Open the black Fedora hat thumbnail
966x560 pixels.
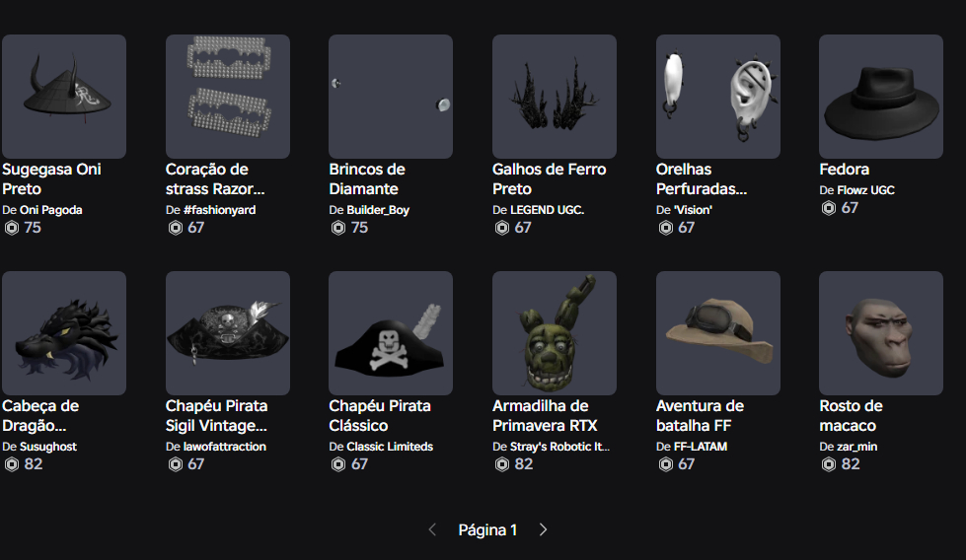pos(881,97)
